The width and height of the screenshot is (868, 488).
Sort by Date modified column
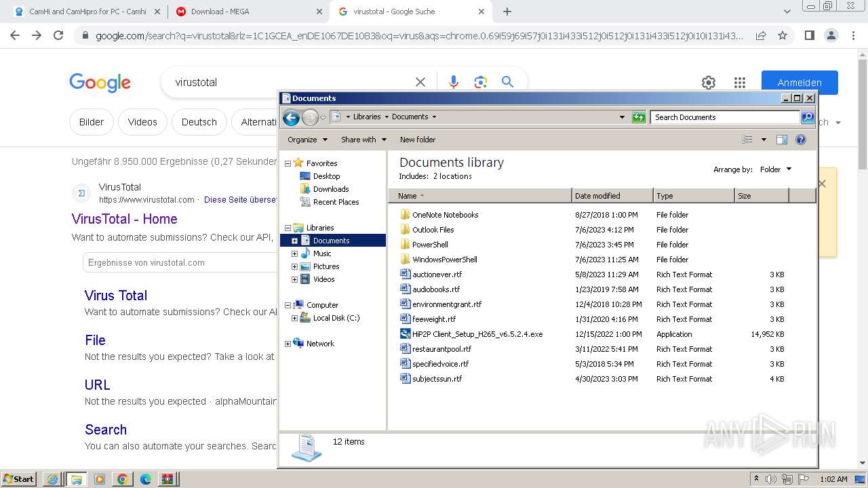pyautogui.click(x=612, y=196)
